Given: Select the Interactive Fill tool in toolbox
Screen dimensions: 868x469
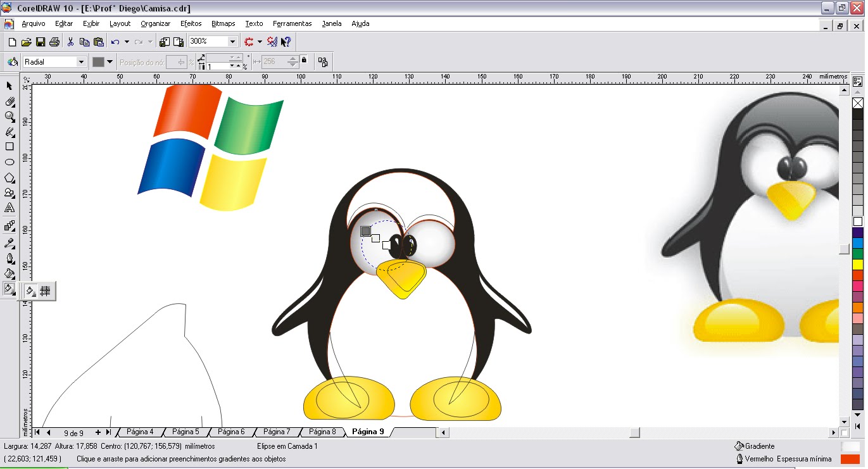Looking at the screenshot, I should [x=9, y=289].
